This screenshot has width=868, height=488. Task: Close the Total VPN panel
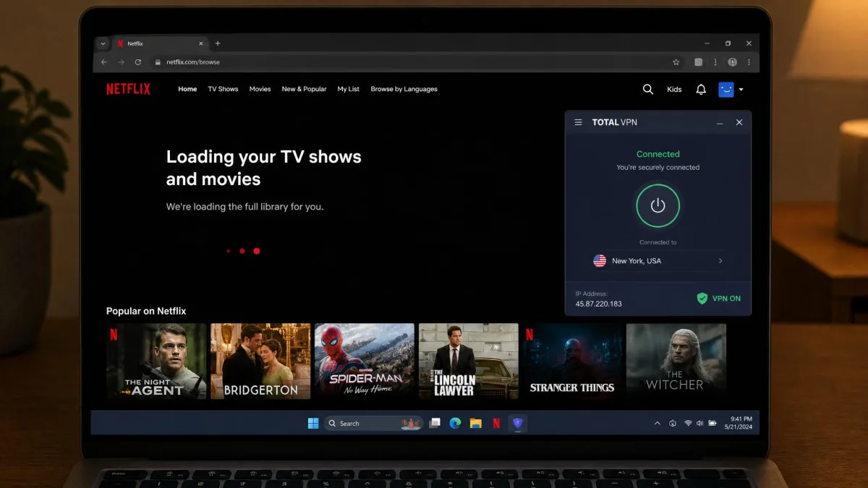(739, 122)
